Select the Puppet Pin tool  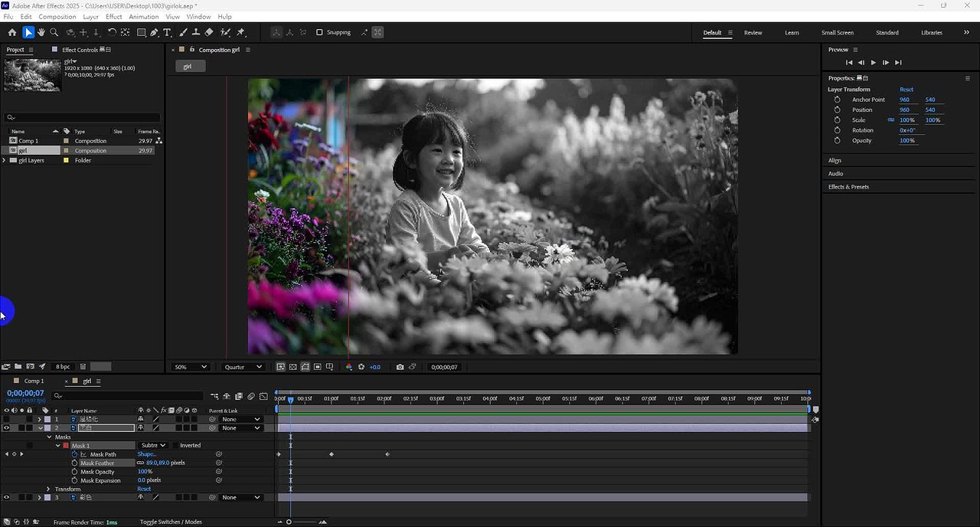(x=240, y=32)
